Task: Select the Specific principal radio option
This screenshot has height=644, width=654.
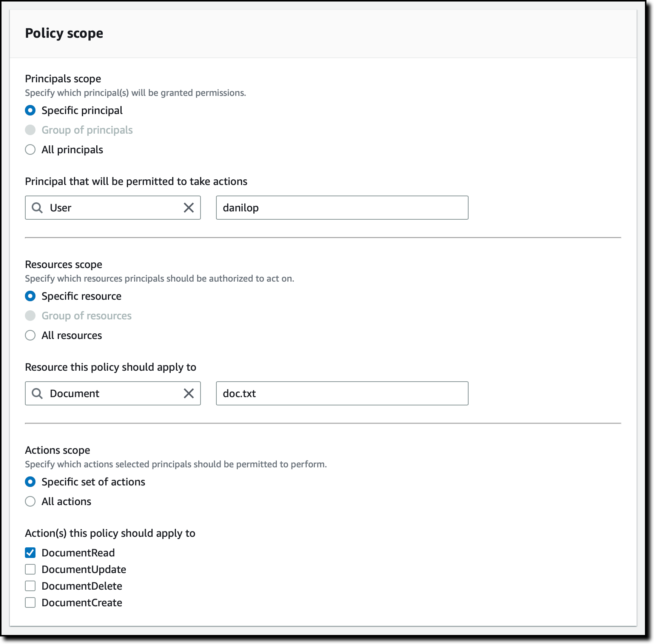Action: click(x=30, y=110)
